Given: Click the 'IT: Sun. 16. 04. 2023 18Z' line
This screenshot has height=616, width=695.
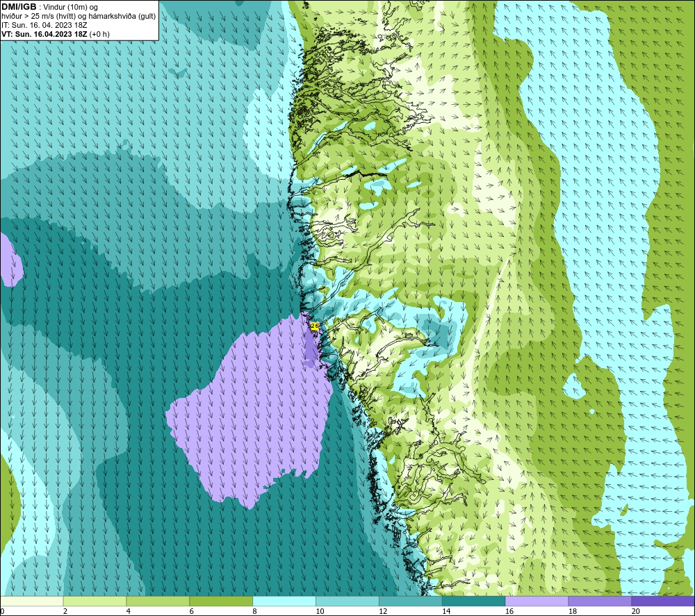Looking at the screenshot, I should 44,25.
